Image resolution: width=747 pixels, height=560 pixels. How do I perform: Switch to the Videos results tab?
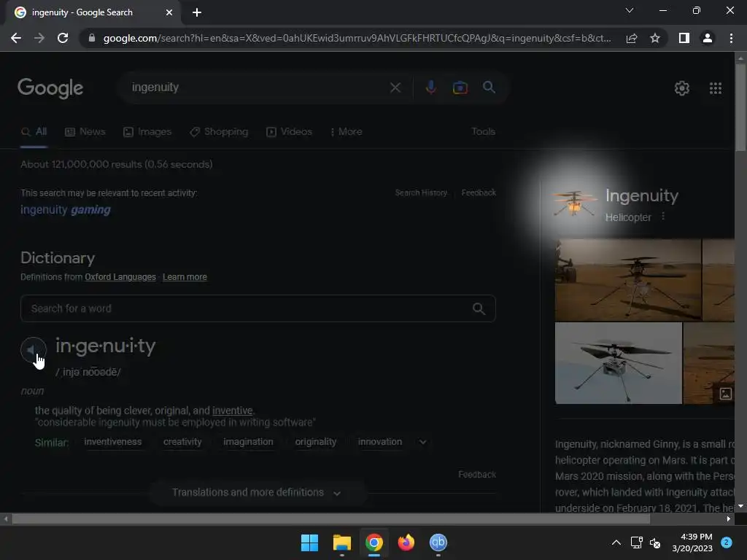click(289, 131)
